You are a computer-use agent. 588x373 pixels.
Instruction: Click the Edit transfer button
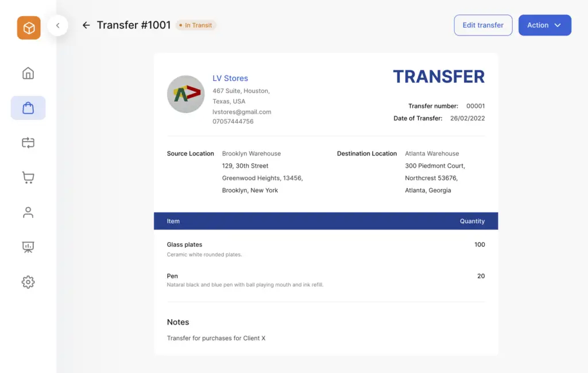tap(483, 25)
